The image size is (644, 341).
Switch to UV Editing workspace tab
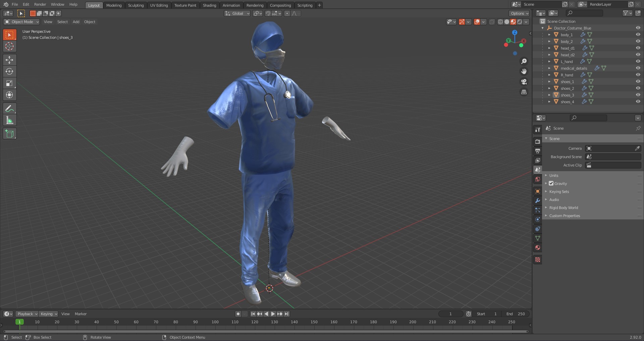[x=159, y=5]
